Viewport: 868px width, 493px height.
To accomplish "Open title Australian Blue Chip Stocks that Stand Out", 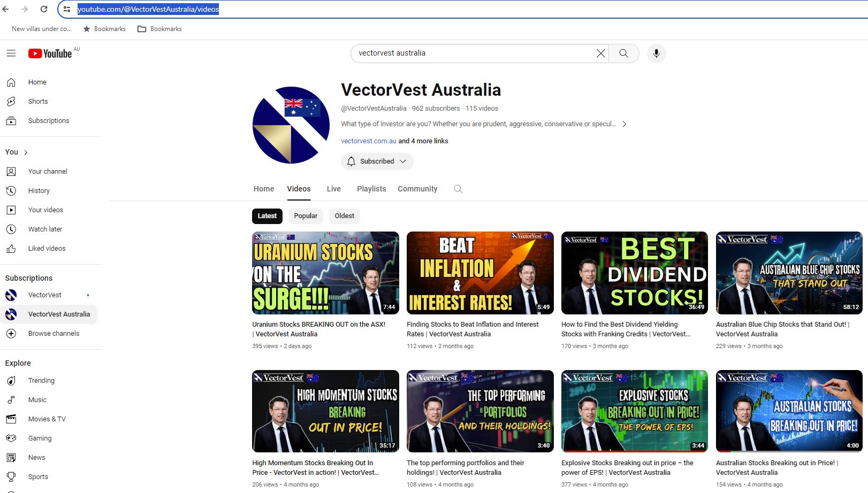I will 783,329.
